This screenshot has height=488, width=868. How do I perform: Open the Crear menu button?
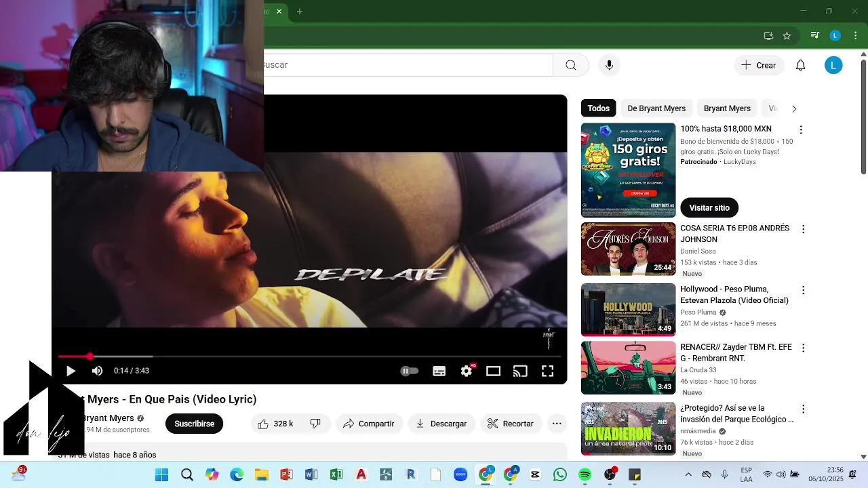(759, 65)
